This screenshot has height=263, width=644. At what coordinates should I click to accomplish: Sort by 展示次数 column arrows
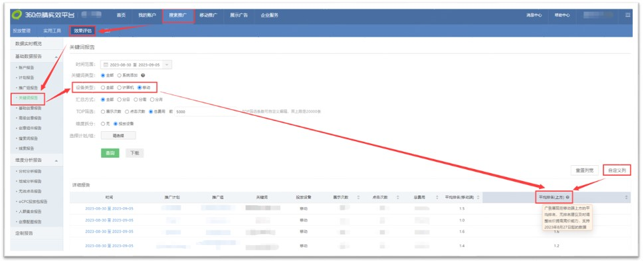[359, 198]
